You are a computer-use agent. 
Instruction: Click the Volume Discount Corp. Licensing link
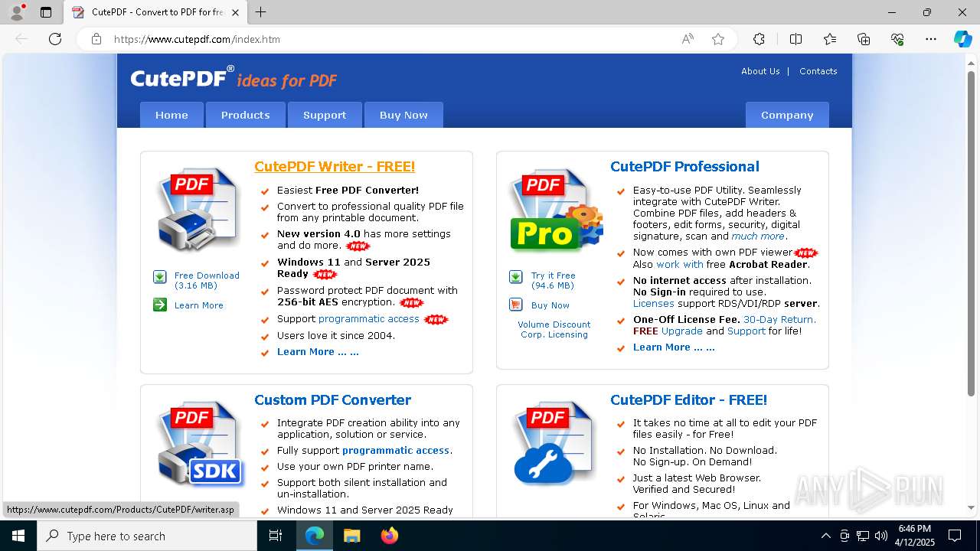pos(554,329)
